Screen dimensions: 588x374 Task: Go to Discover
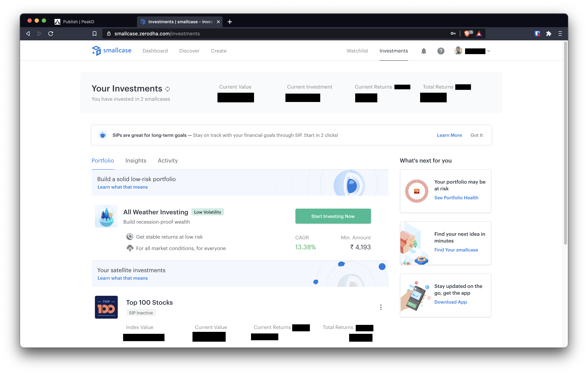(x=189, y=51)
